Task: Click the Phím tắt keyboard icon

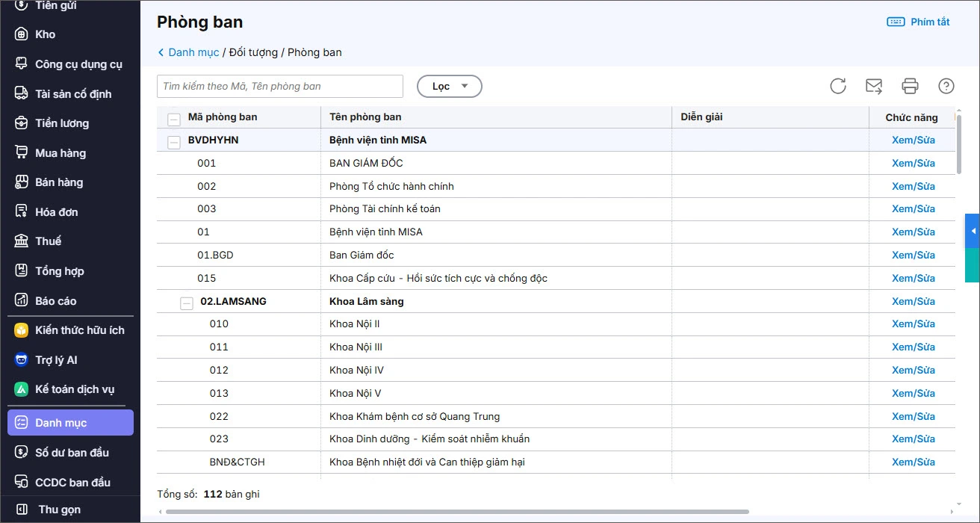Action: (896, 22)
